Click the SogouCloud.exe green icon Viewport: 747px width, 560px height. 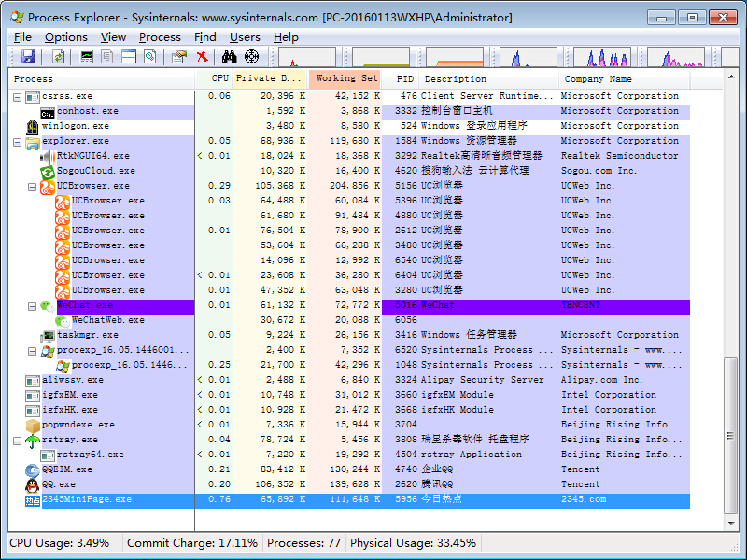(48, 172)
